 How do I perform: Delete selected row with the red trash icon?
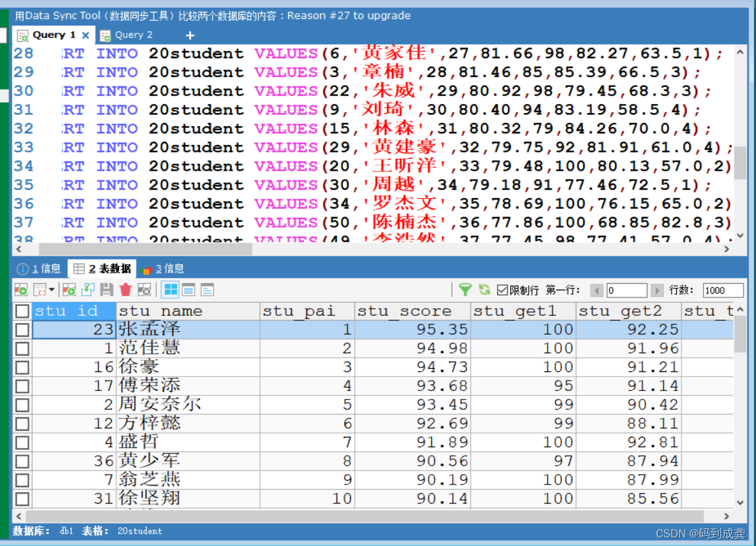tap(125, 290)
